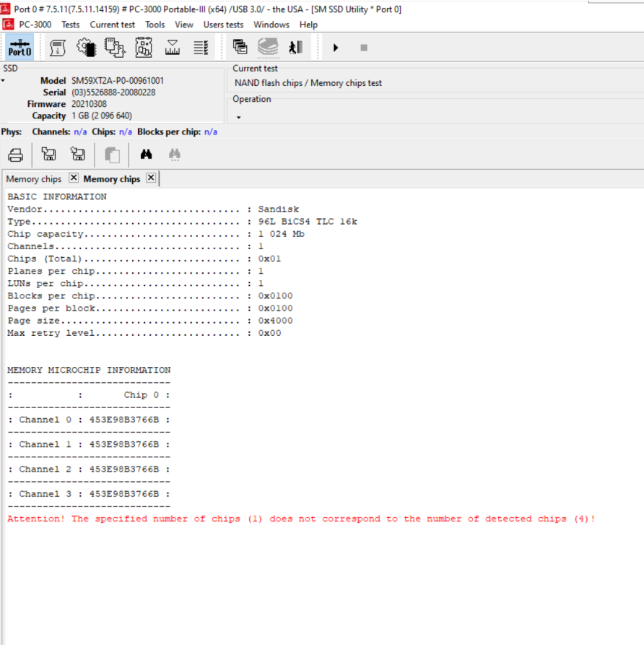Expand the arrow beside the Model label
This screenshot has height=645, width=644.
point(3,81)
